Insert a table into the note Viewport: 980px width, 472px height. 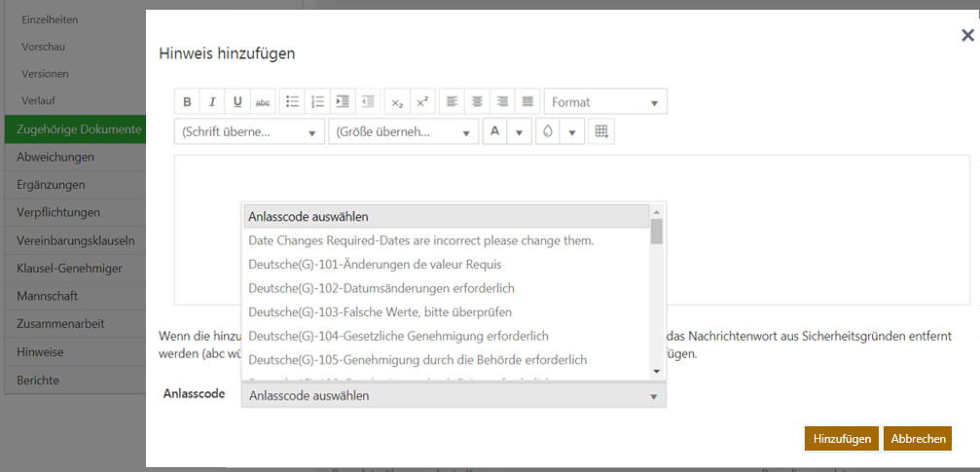601,131
